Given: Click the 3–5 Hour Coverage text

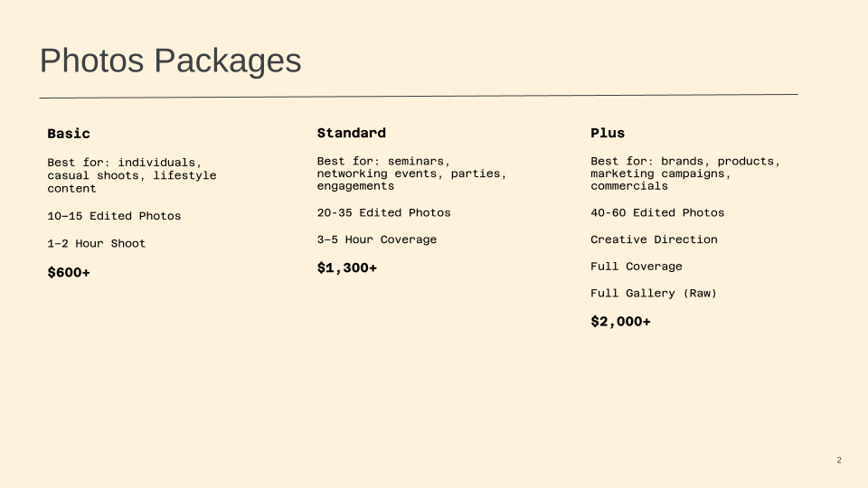Looking at the screenshot, I should pyautogui.click(x=376, y=239).
